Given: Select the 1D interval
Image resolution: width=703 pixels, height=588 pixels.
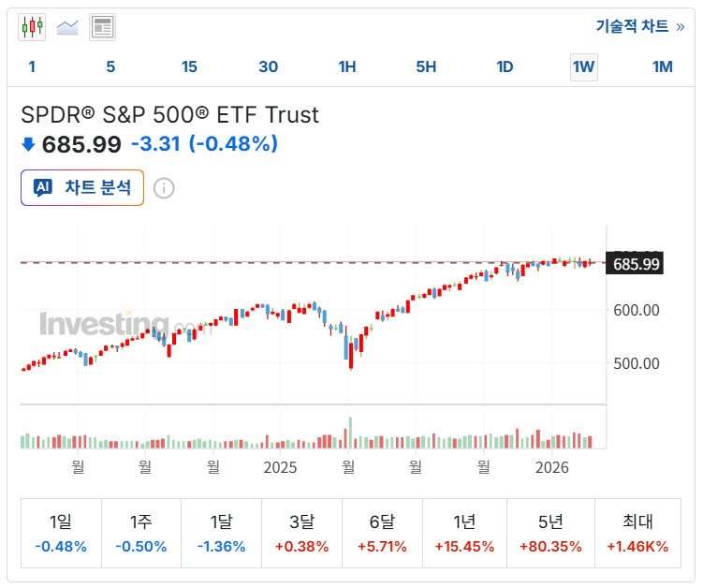Looking at the screenshot, I should point(505,66).
